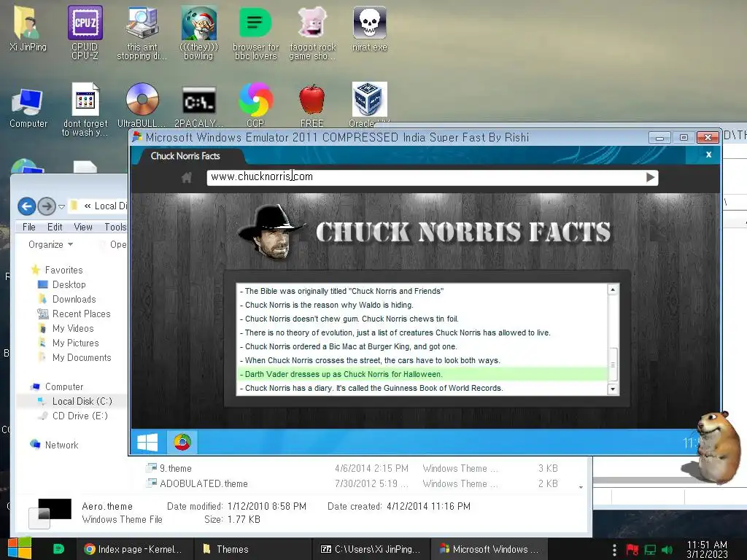747x560 pixels.
Task: Open the recent locations dropdown arrow in Explorer
Action: pyautogui.click(x=61, y=206)
